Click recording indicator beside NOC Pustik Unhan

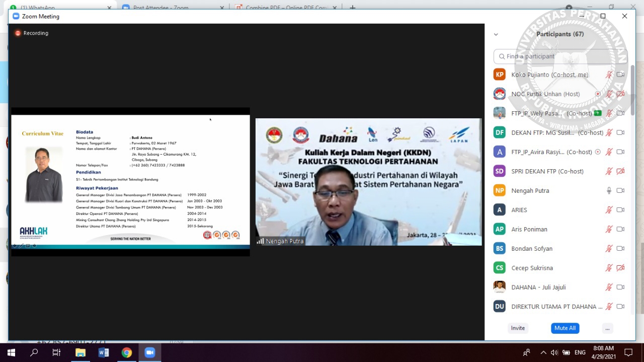[598, 94]
